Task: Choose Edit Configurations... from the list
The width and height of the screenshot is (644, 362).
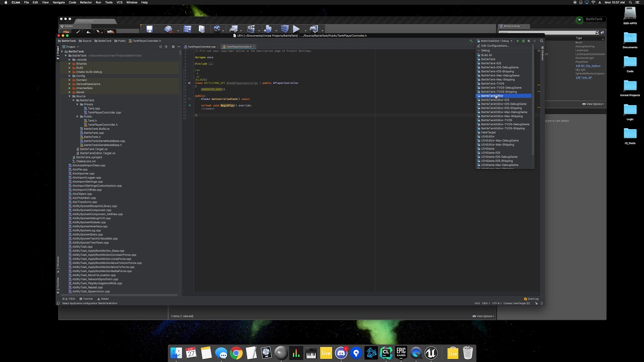Action: [495, 46]
